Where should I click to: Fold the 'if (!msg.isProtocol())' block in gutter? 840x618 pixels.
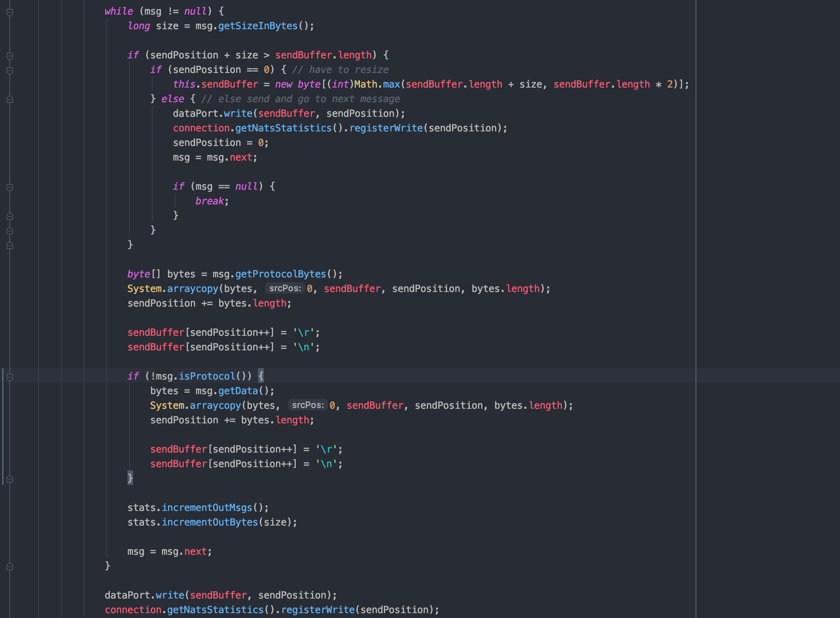(x=10, y=377)
